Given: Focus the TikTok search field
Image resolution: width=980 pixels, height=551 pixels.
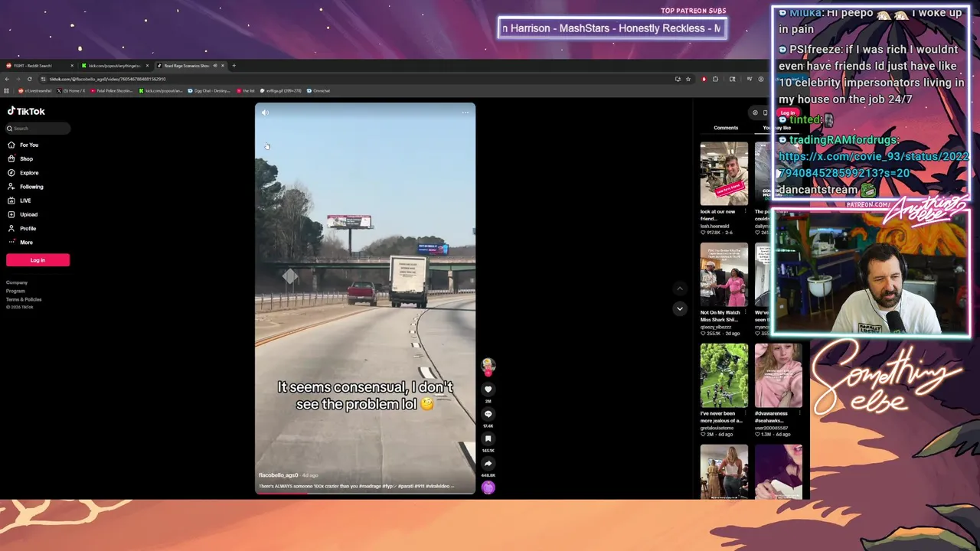Looking at the screenshot, I should click(x=38, y=129).
